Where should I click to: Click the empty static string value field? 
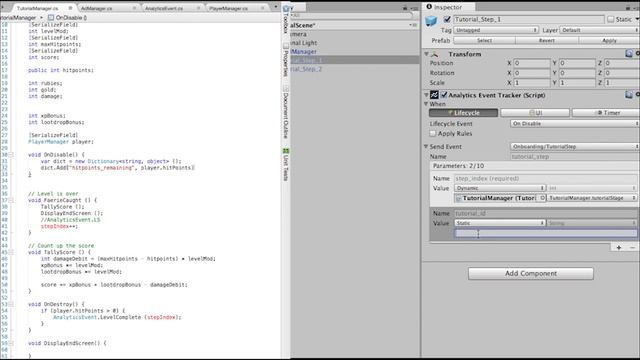546,233
